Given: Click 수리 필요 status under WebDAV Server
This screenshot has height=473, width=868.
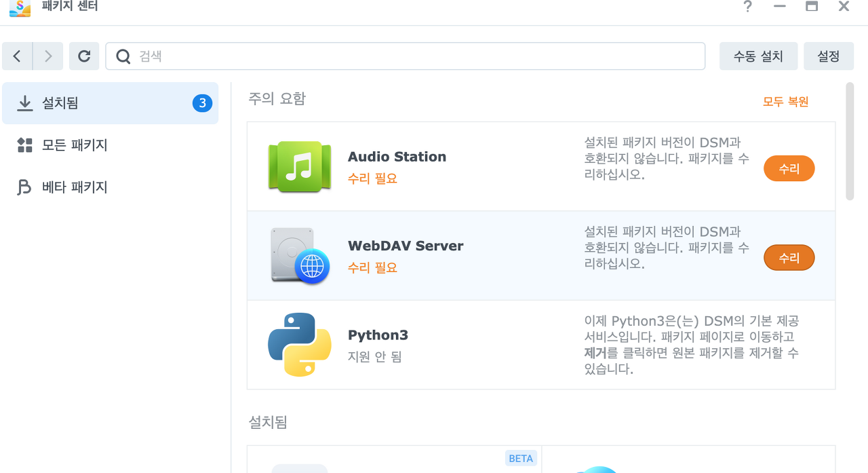Looking at the screenshot, I should pos(372,268).
